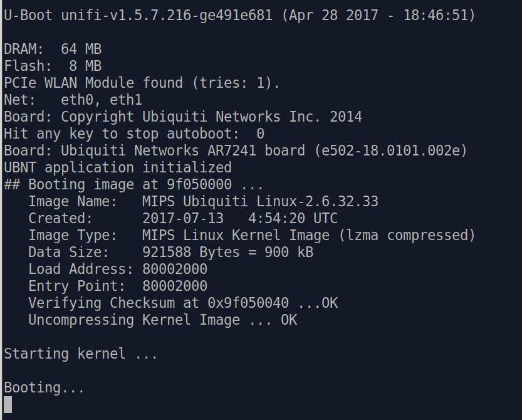The height and width of the screenshot is (420, 522).
Task: Click the Data Size 921588 Bytes value
Action: pyautogui.click(x=227, y=252)
